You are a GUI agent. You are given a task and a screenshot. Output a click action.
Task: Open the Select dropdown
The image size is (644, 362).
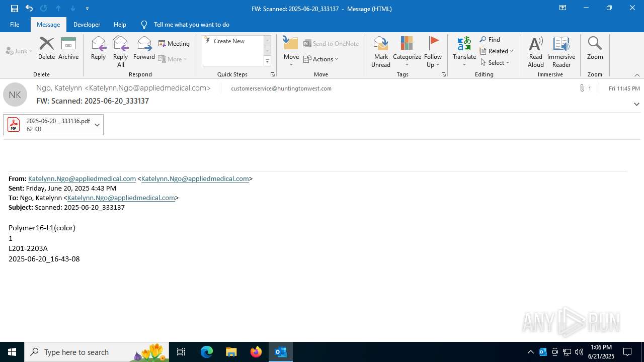tap(495, 62)
